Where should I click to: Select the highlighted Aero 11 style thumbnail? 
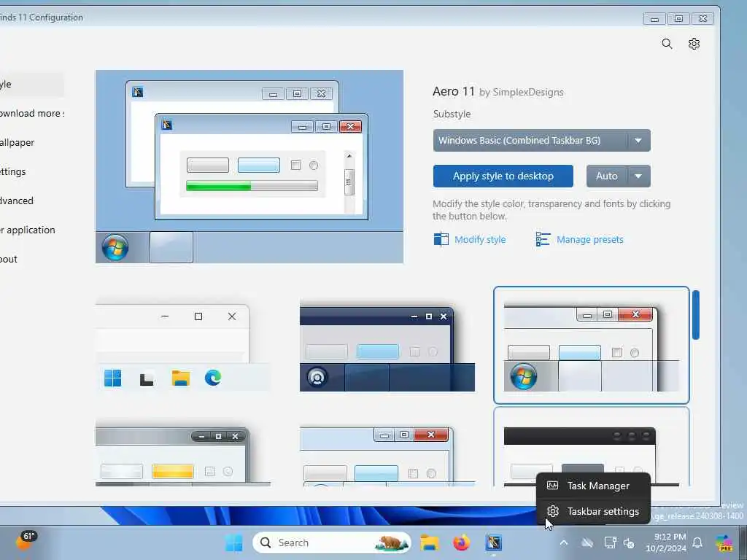coord(591,345)
